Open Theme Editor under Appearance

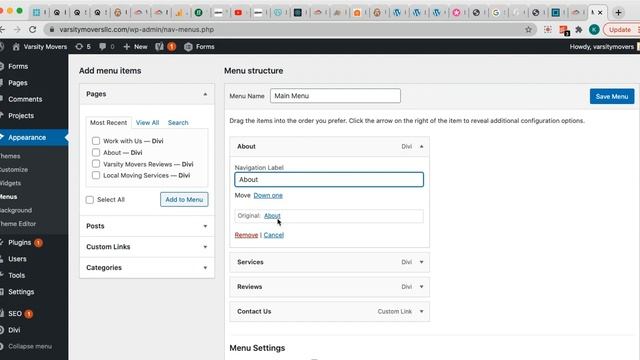coord(18,224)
